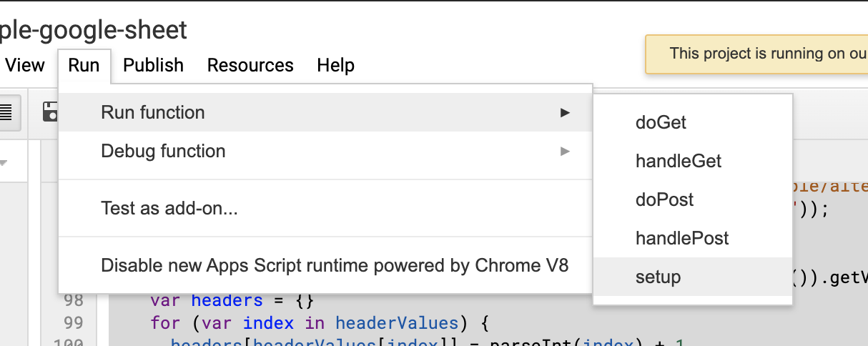
Task: Open the View menu
Action: (x=24, y=65)
